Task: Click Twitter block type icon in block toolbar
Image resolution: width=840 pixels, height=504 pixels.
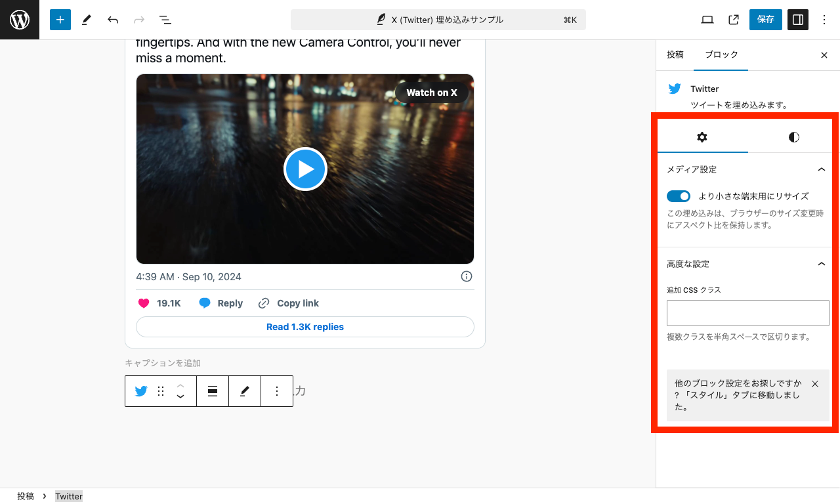Action: (x=141, y=391)
